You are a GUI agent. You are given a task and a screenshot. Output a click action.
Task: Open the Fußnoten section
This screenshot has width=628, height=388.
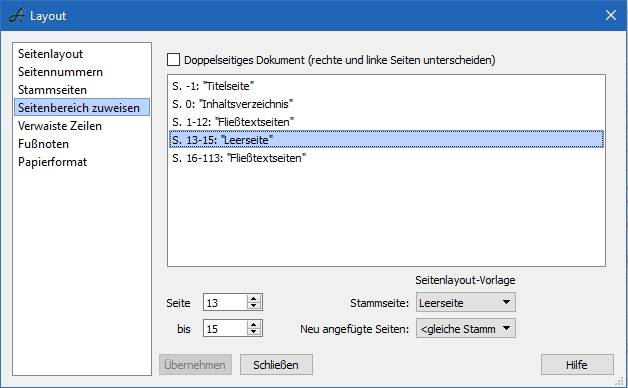click(43, 144)
